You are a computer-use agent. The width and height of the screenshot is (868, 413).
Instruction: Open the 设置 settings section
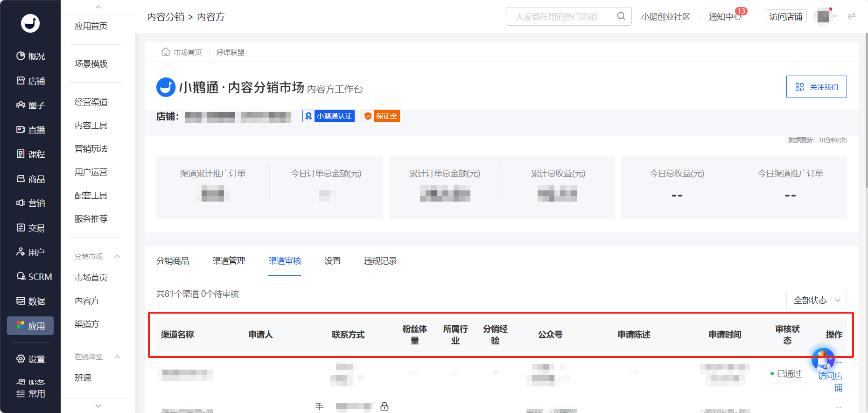point(30,359)
